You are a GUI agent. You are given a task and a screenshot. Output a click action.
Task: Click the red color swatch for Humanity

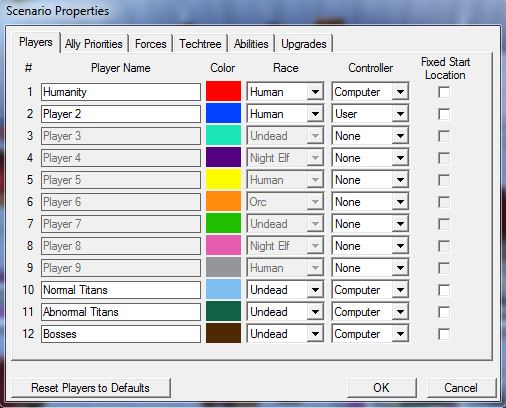[x=223, y=91]
